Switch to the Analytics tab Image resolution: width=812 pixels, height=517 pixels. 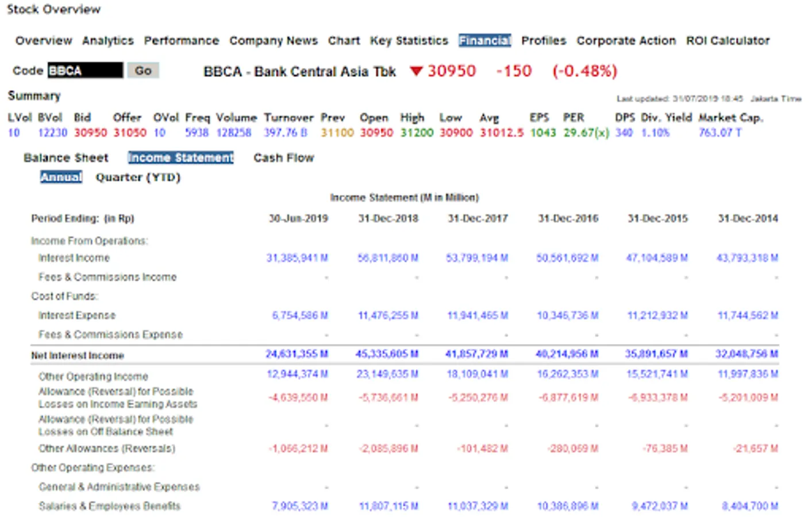[x=108, y=41]
